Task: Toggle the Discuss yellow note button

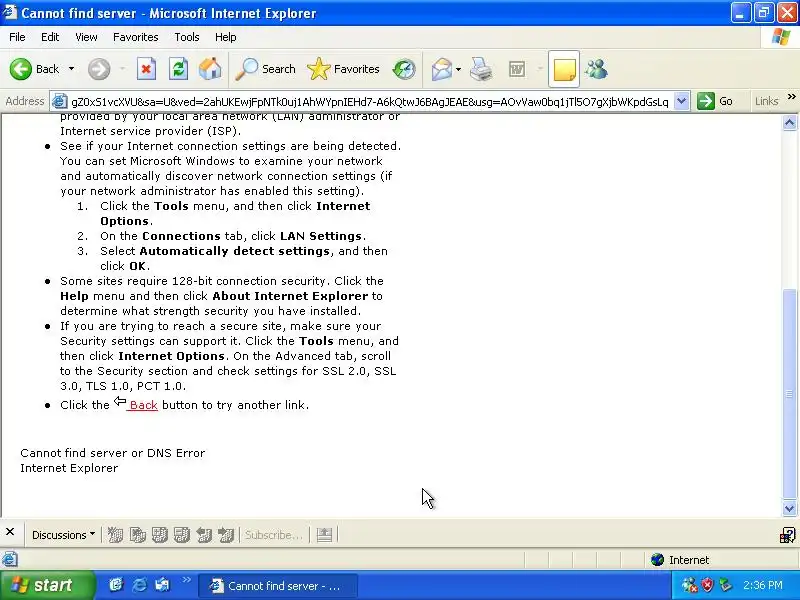Action: click(x=564, y=69)
